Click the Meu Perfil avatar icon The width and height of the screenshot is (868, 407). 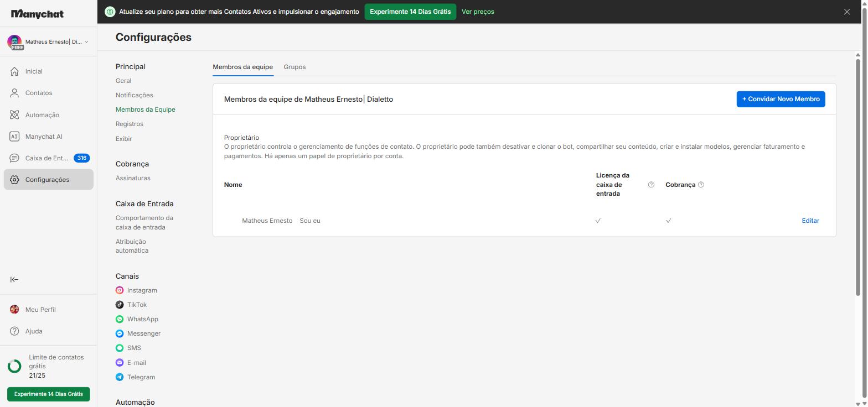click(x=14, y=310)
